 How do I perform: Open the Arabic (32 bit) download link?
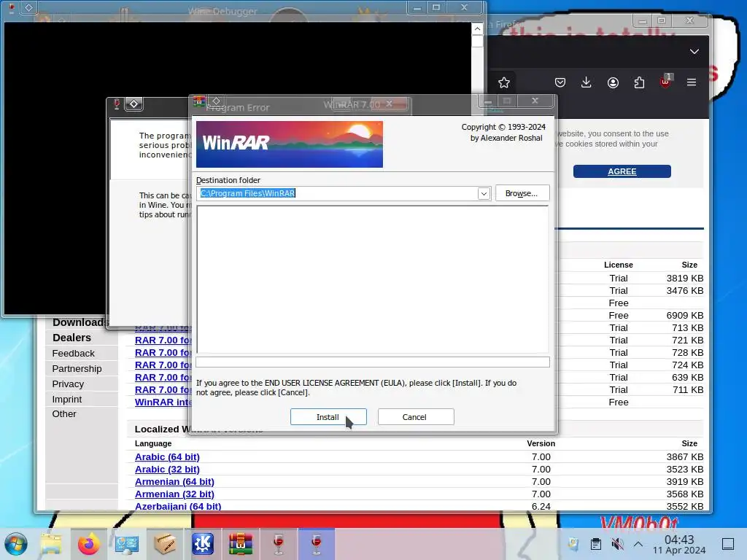(x=167, y=469)
